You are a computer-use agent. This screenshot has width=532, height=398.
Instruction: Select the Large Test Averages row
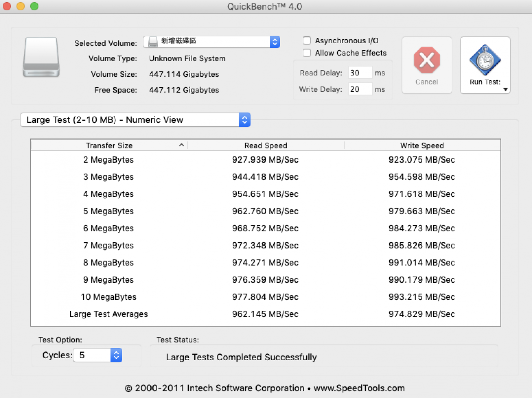click(265, 314)
